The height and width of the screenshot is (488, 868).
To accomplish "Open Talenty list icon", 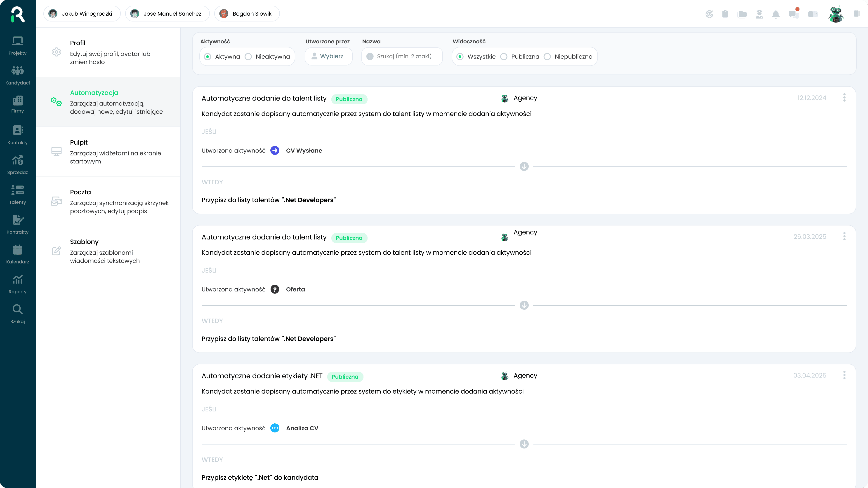I will tap(18, 190).
